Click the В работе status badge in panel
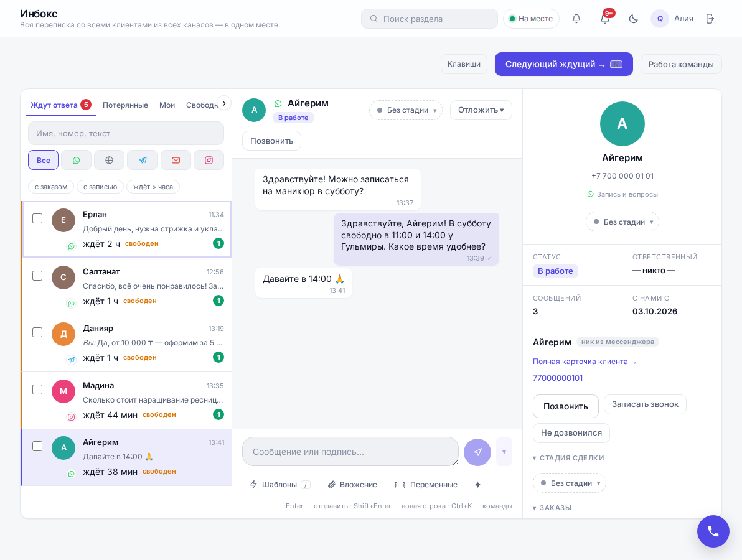 coord(555,271)
